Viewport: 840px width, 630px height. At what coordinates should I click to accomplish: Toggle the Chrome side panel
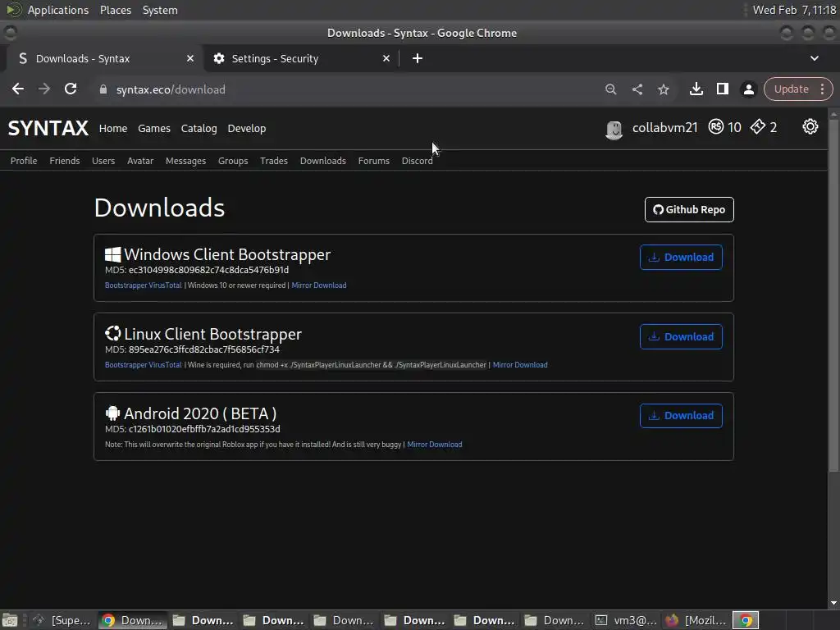point(722,89)
